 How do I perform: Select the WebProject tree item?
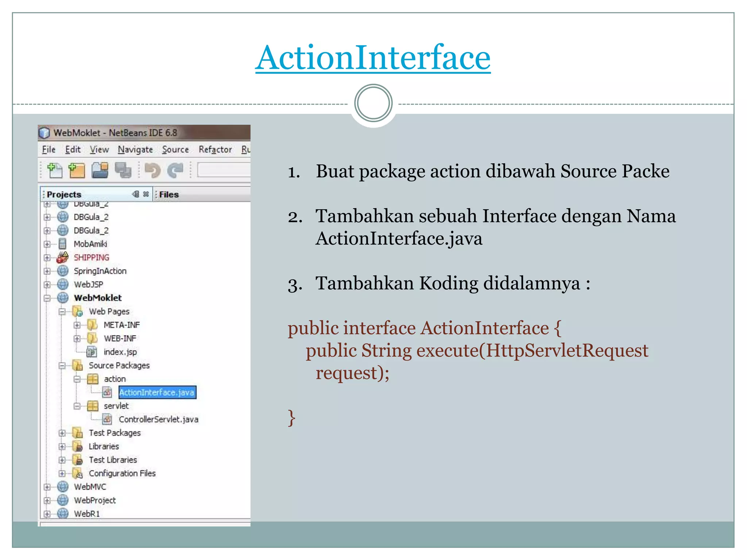click(95, 500)
